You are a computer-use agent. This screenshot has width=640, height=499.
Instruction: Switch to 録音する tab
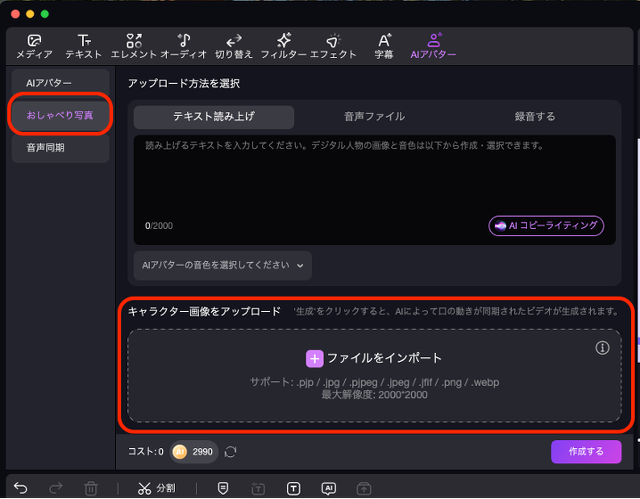[535, 117]
